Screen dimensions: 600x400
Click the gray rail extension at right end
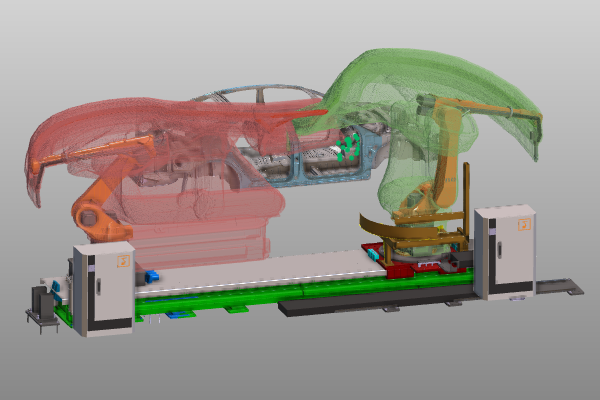[x=558, y=288]
